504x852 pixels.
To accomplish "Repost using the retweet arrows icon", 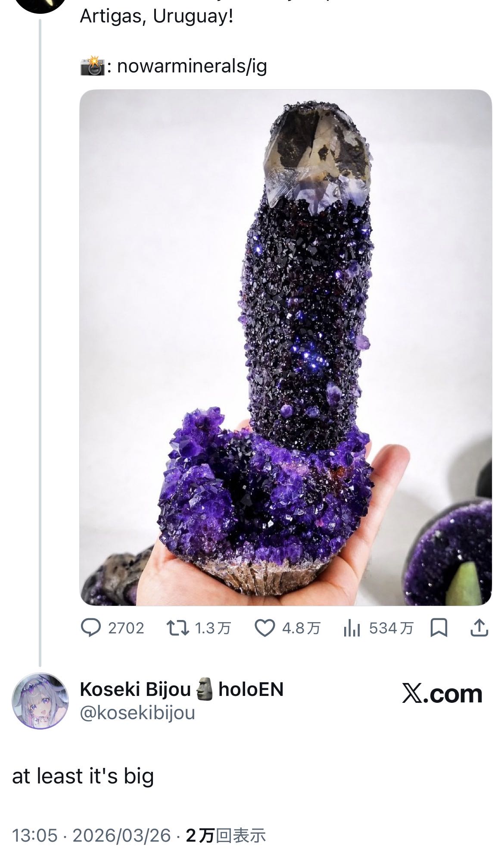I will point(177,628).
